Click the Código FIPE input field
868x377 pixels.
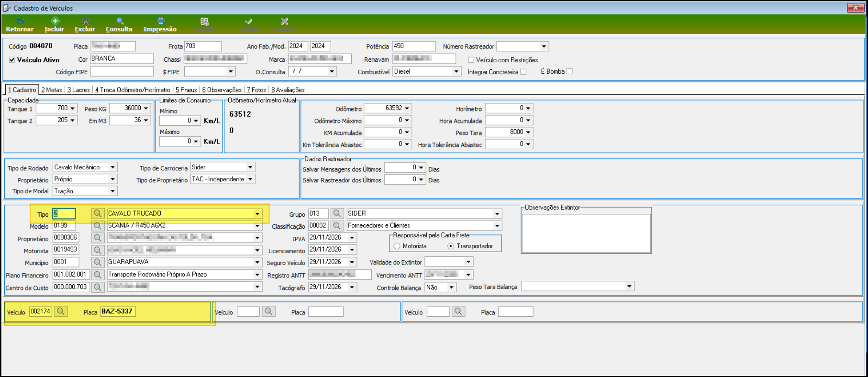coord(122,71)
